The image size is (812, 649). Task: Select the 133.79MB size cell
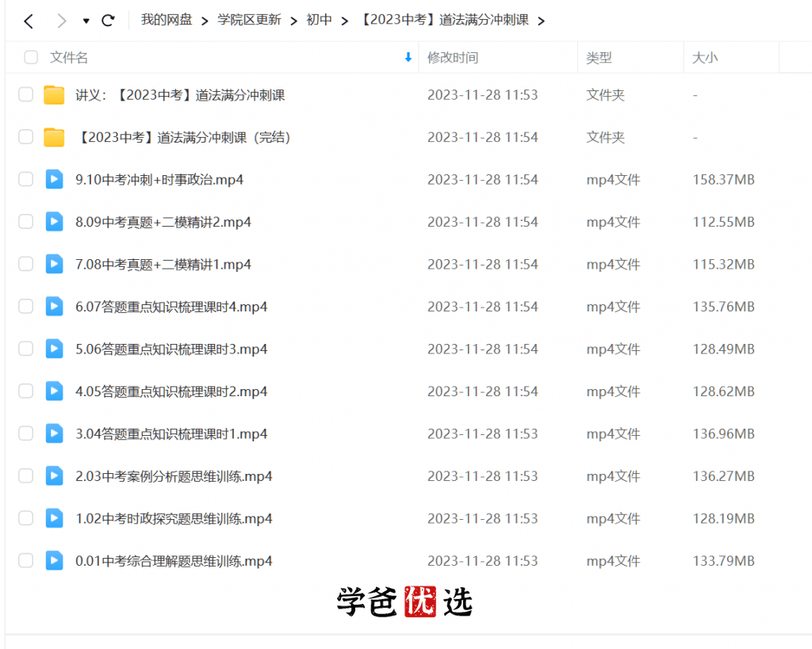pyautogui.click(x=723, y=561)
